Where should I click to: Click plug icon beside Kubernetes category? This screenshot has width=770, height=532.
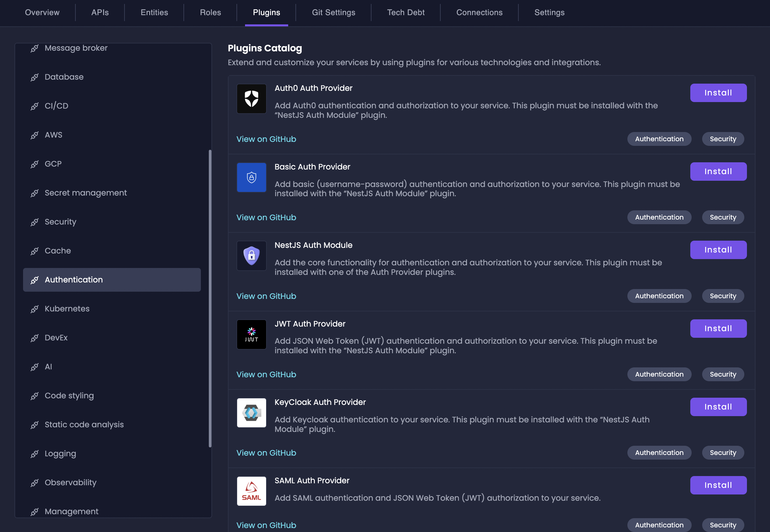click(x=35, y=309)
